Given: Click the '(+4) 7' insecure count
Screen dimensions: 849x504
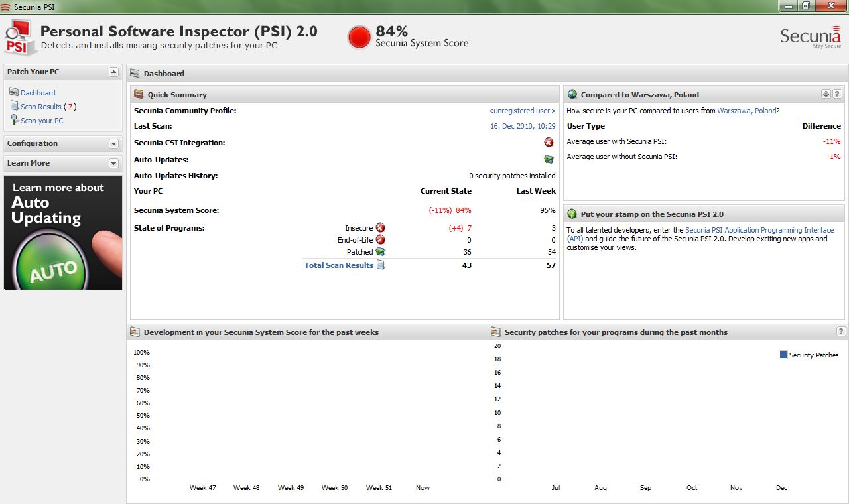Looking at the screenshot, I should point(460,228).
